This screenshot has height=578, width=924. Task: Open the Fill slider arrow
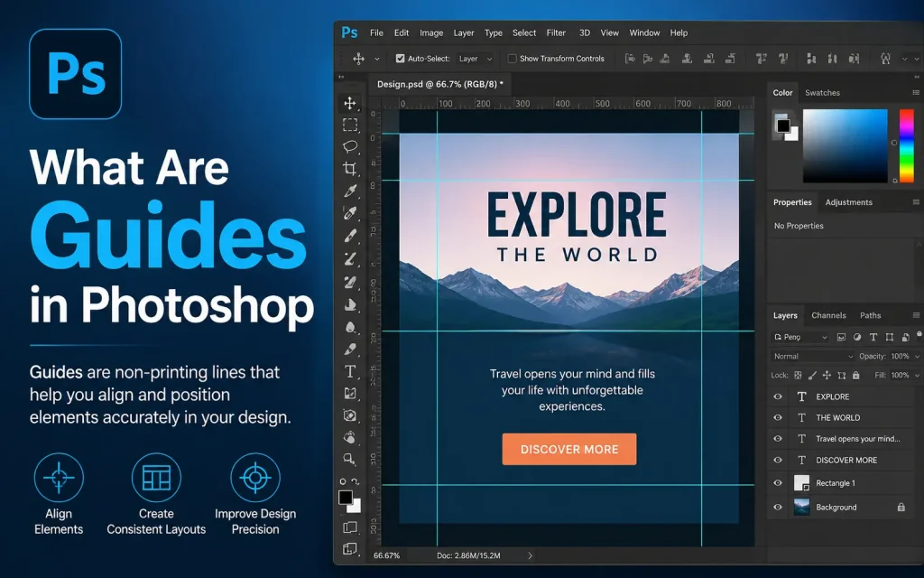(917, 375)
